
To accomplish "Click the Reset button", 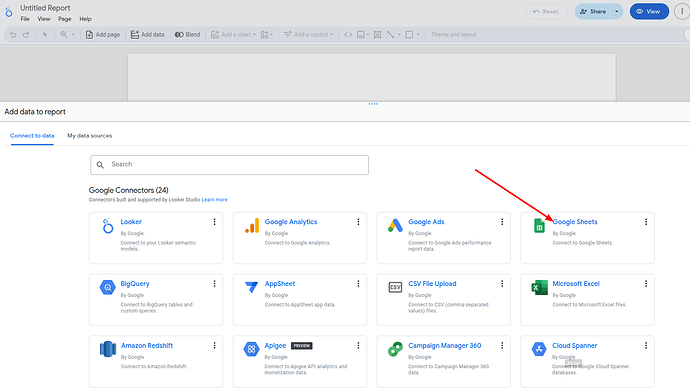I will click(547, 11).
